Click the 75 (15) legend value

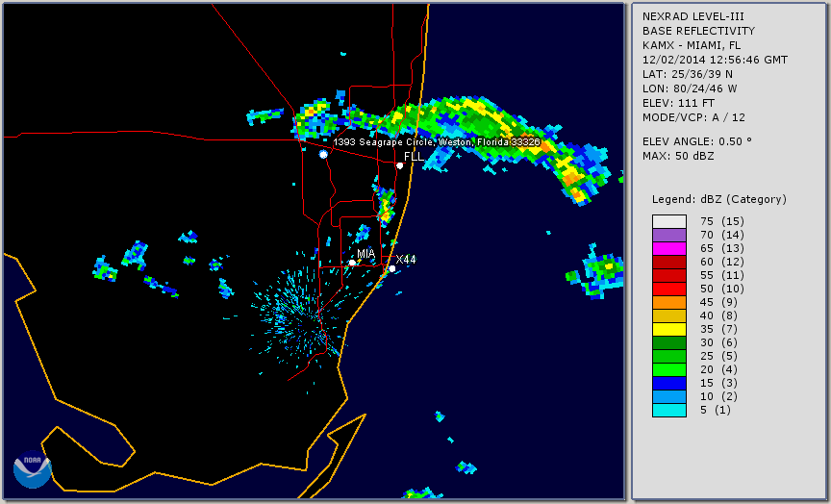721,221
